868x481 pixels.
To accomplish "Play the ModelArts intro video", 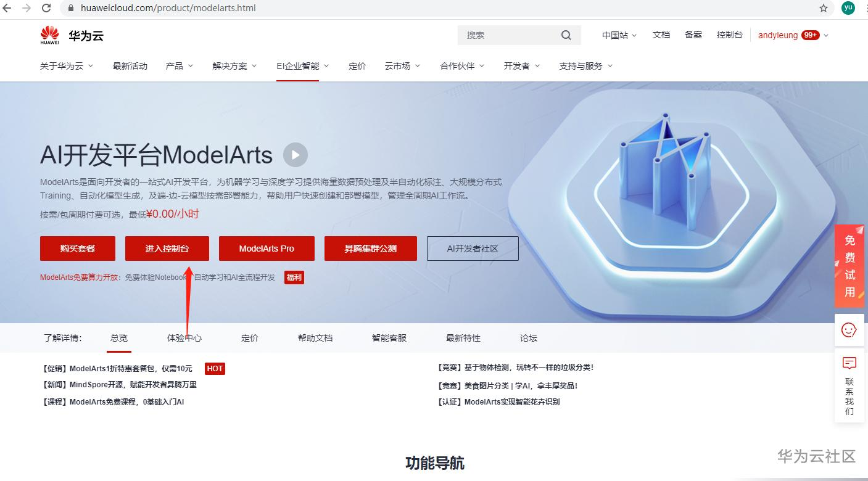I will (296, 155).
